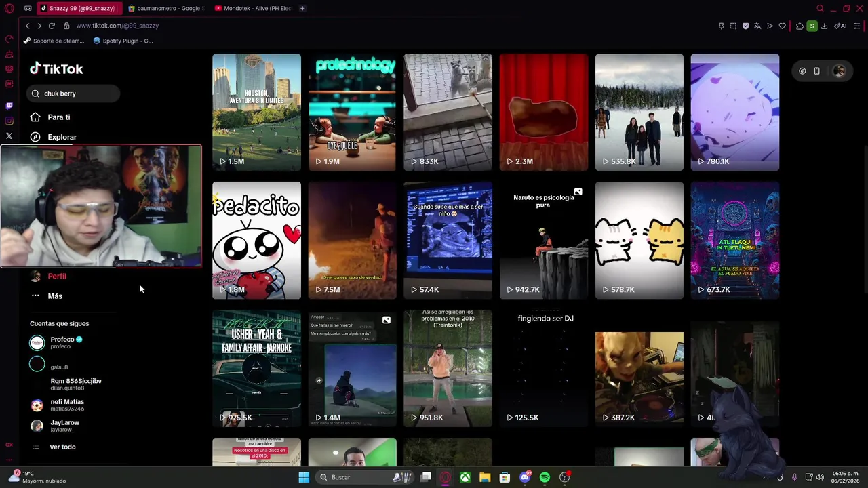Open the 'fingiendo ser DJ' video

tap(543, 368)
